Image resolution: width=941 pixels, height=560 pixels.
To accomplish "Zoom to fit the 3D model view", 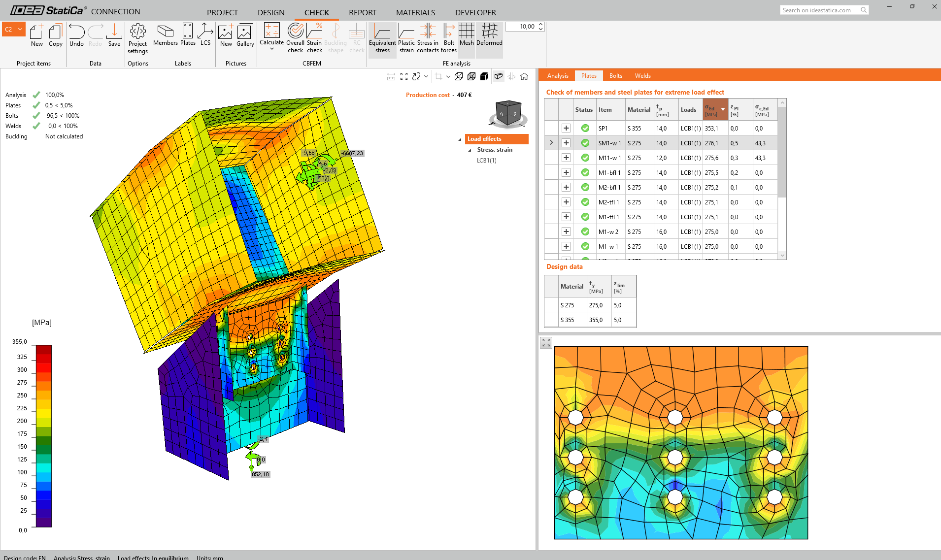I will (x=404, y=76).
